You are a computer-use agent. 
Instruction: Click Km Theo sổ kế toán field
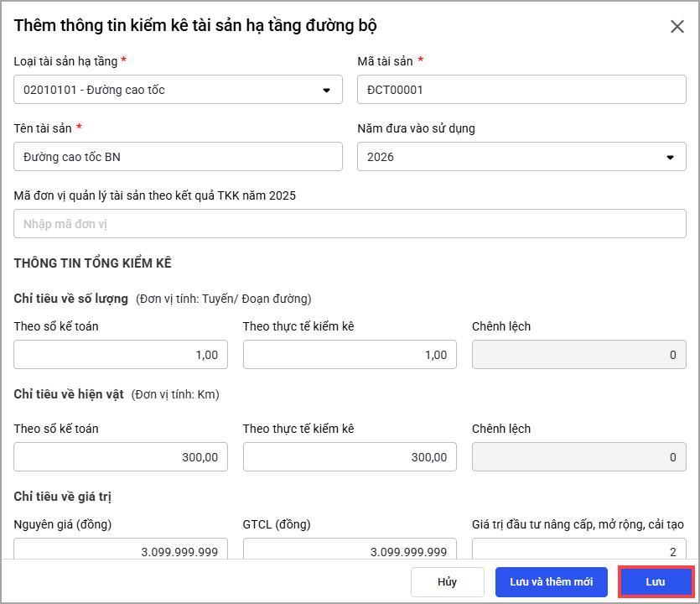[121, 457]
